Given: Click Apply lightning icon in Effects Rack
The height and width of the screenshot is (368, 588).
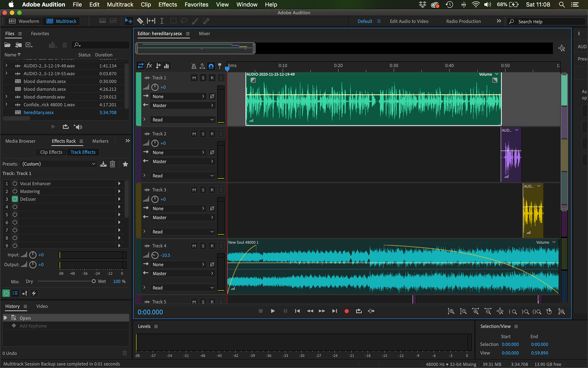Looking at the screenshot, I should pyautogui.click(x=34, y=293).
